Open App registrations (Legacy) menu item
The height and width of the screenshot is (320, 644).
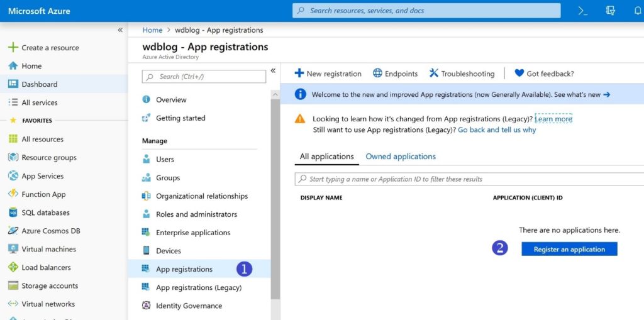pos(199,287)
